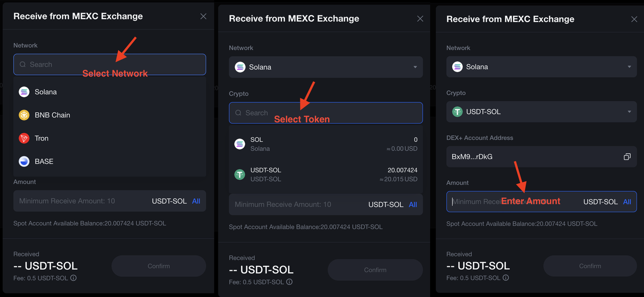Click DEX+ Account Address label

point(480,137)
